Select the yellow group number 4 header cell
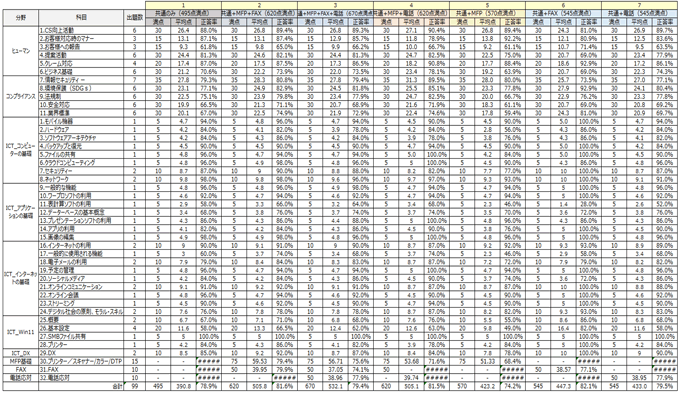Screen dimensions: 679x394 411,5
